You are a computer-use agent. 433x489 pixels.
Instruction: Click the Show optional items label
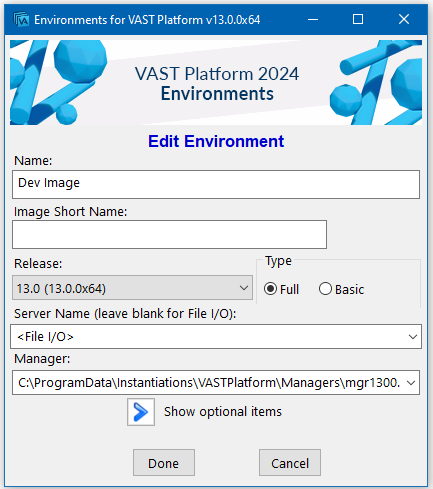click(x=223, y=412)
